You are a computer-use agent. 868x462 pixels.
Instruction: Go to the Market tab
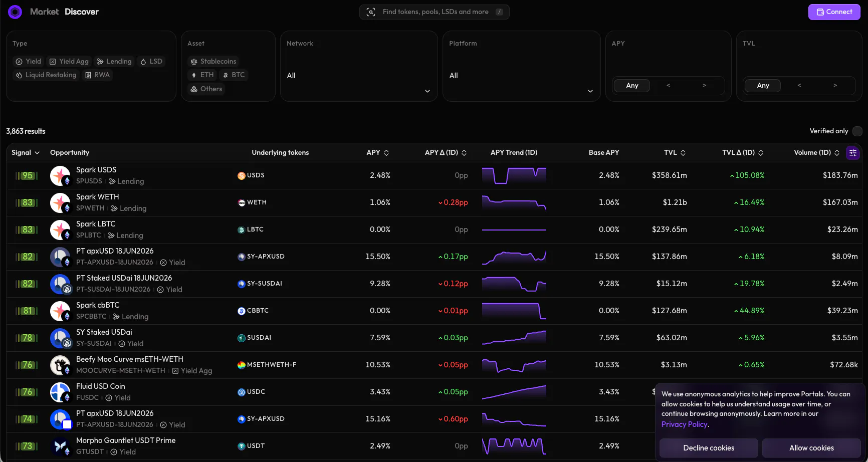click(44, 12)
